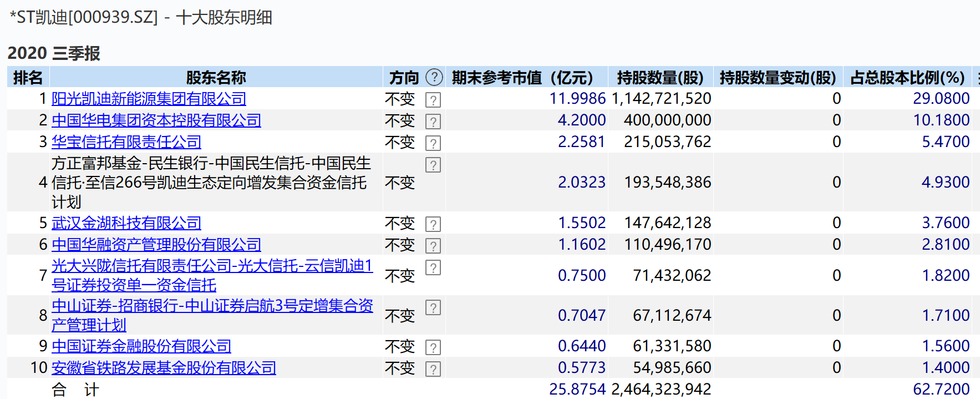Open 武汉金湖科技有限公司 link
980x399 pixels.
[x=126, y=223]
